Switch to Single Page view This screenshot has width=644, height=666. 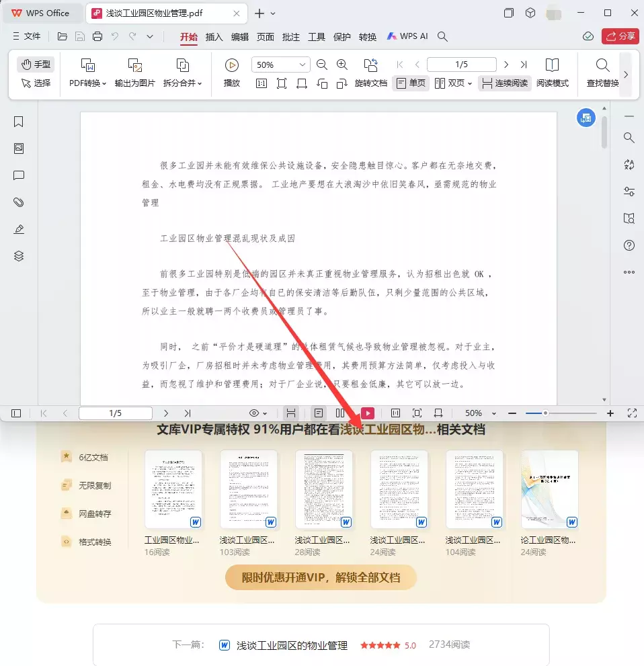pos(411,83)
